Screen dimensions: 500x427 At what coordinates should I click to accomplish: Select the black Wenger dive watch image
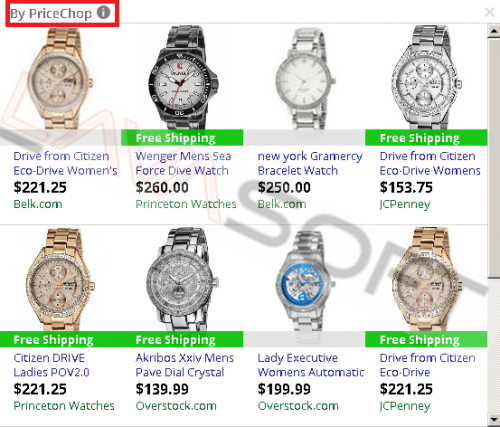tap(183, 77)
